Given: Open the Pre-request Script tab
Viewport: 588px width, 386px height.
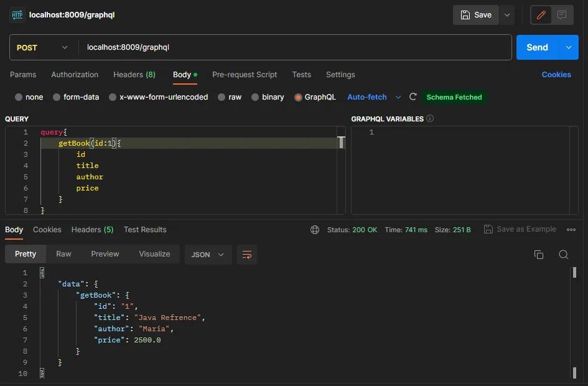Looking at the screenshot, I should [x=245, y=75].
